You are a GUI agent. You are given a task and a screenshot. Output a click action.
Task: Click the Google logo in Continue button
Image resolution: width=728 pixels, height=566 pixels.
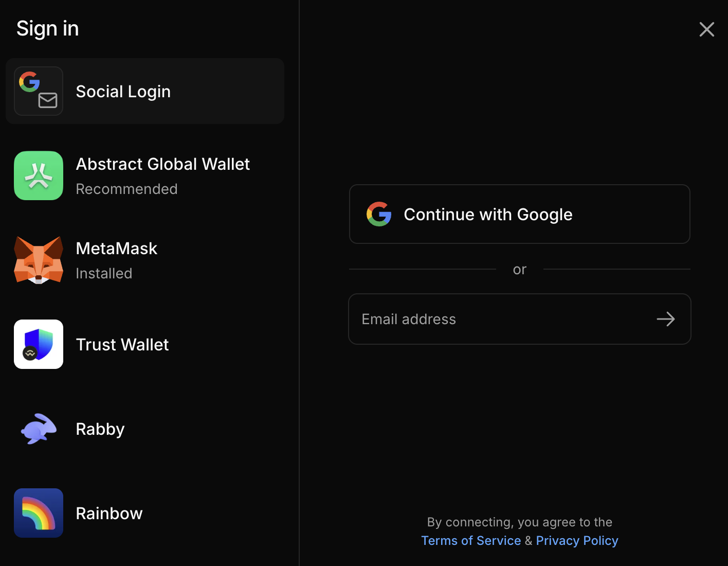pos(379,214)
